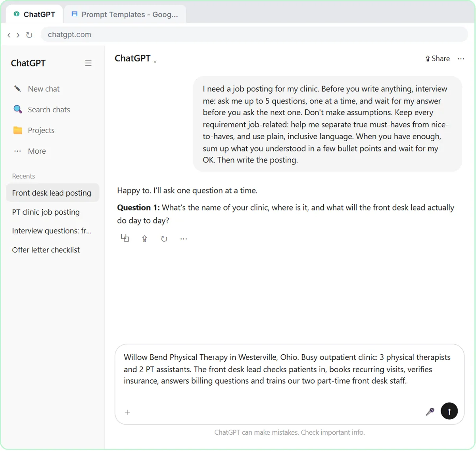Click the Recents section label
This screenshot has width=476, height=451.
coord(23,176)
